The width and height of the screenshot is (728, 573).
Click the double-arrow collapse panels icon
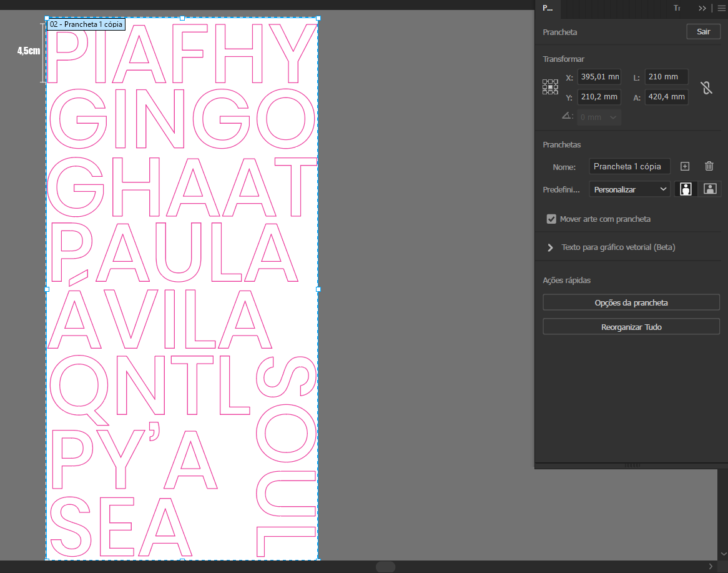(x=702, y=8)
